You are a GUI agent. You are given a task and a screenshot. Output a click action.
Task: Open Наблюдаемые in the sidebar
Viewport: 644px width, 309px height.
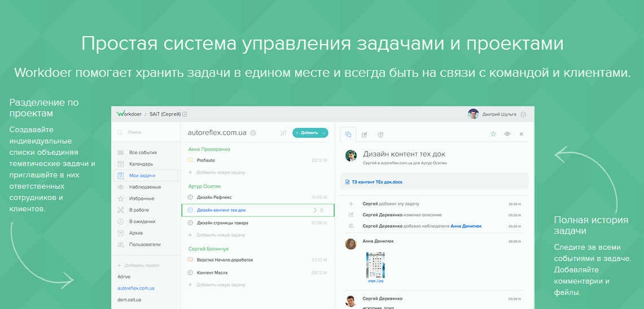coord(146,187)
